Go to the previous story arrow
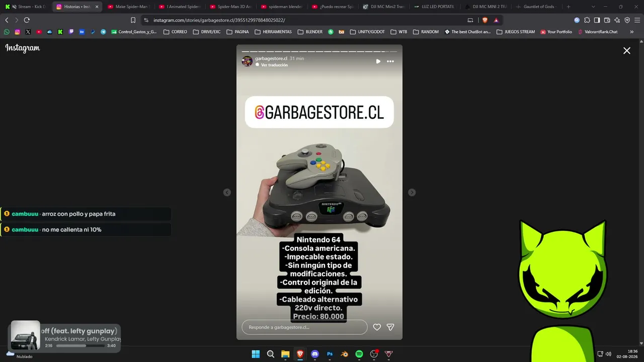Screen dimensions: 644x362 [227, 193]
